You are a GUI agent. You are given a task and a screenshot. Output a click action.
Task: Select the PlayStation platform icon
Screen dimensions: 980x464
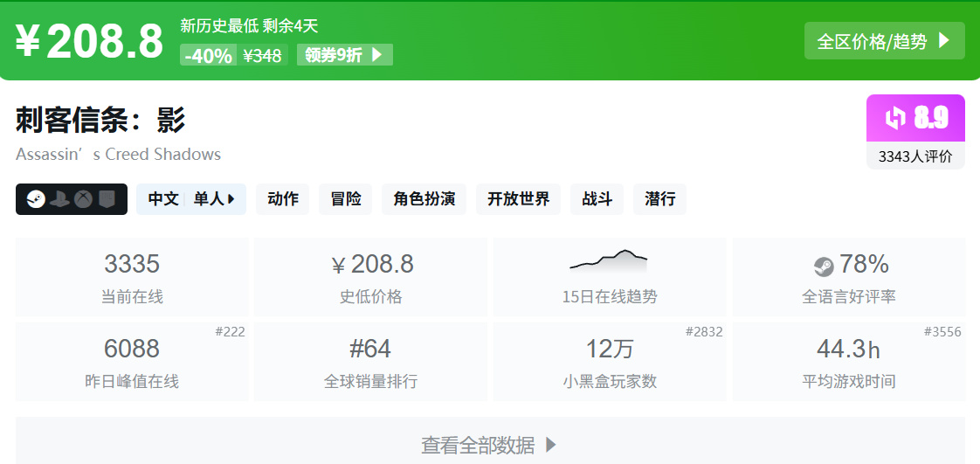click(59, 199)
